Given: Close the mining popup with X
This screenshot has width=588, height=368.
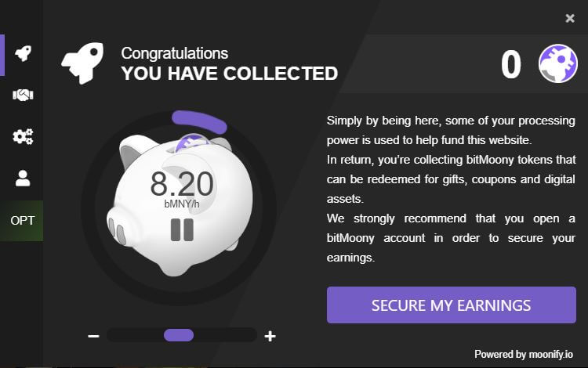Looking at the screenshot, I should pos(570,19).
